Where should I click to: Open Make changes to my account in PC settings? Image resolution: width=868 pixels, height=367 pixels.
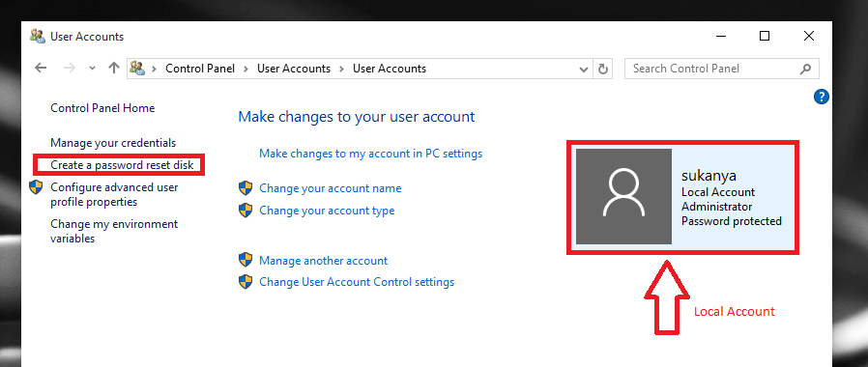(370, 154)
